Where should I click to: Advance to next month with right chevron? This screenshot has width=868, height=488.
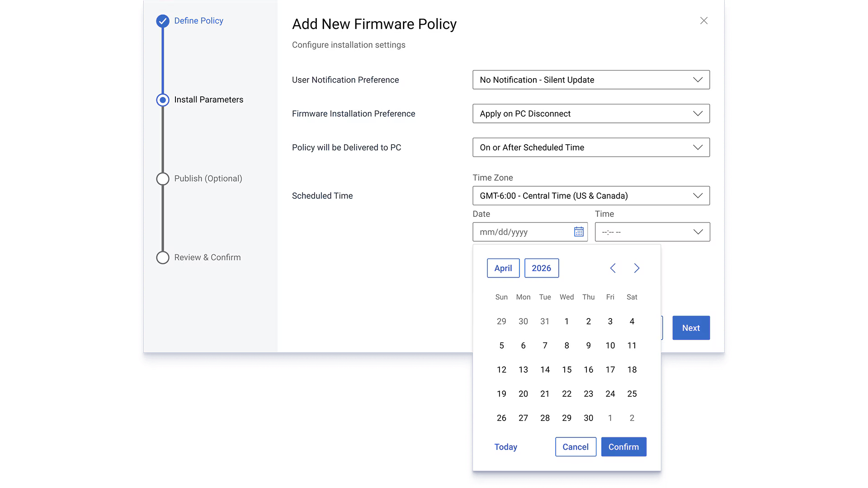click(x=637, y=268)
